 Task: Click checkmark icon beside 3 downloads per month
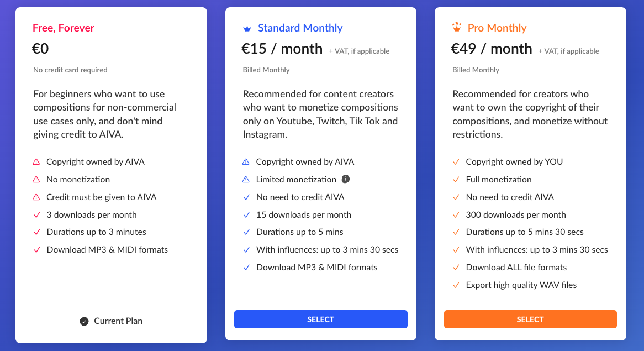[x=36, y=215]
